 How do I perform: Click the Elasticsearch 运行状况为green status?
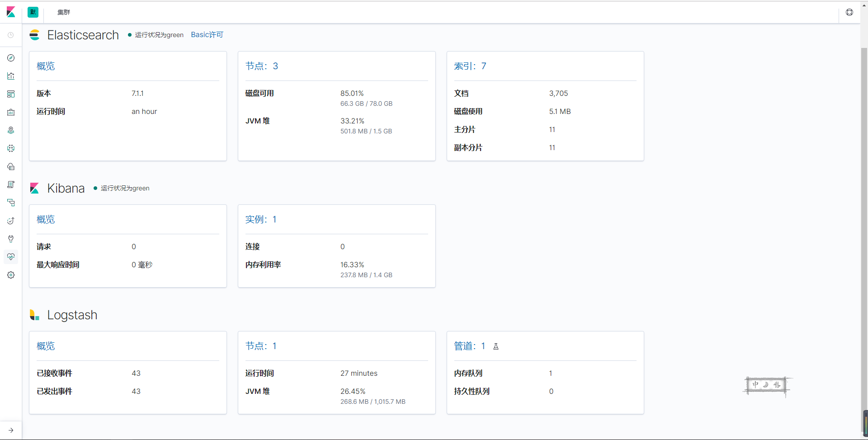click(156, 35)
